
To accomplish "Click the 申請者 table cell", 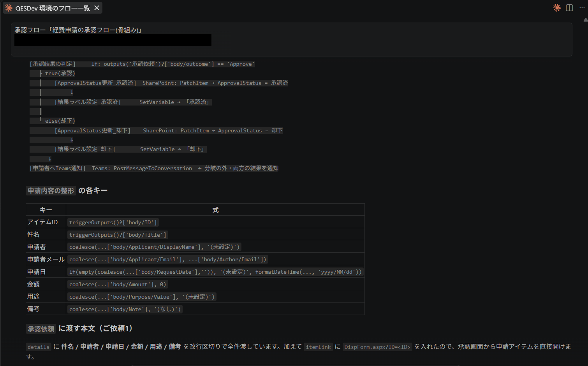I will coord(46,247).
